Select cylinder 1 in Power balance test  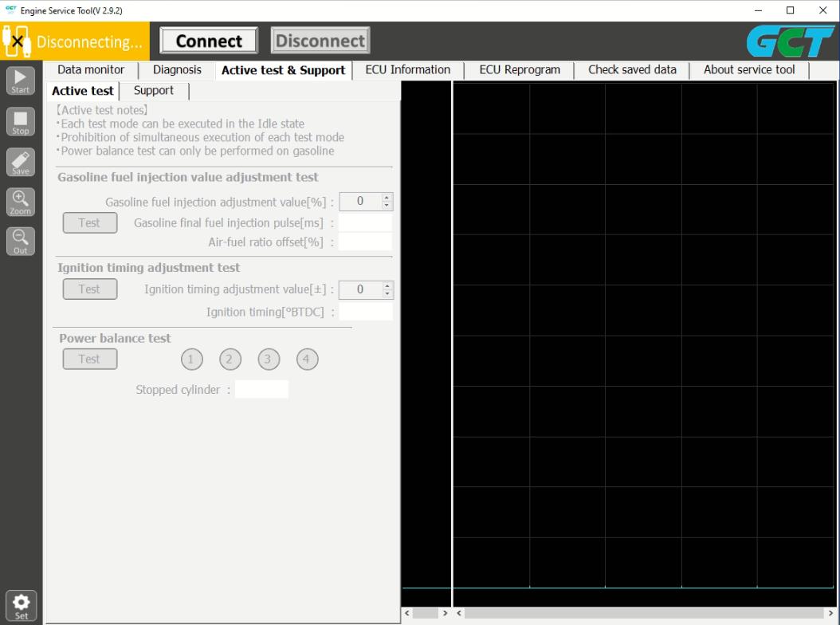tap(191, 359)
